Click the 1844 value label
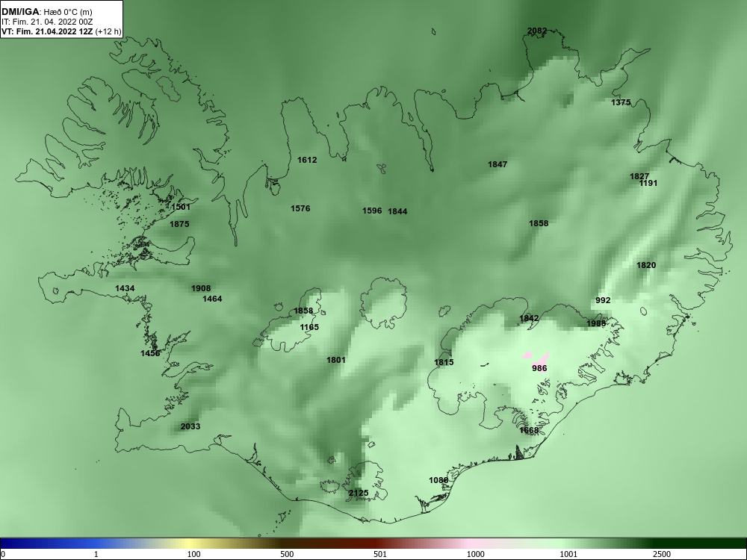The height and width of the screenshot is (560, 747). (x=397, y=211)
